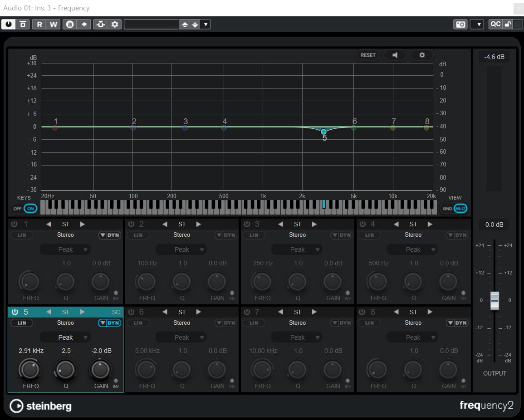Load the previous preset arrow
The height and width of the screenshot is (420, 524).
185,24
